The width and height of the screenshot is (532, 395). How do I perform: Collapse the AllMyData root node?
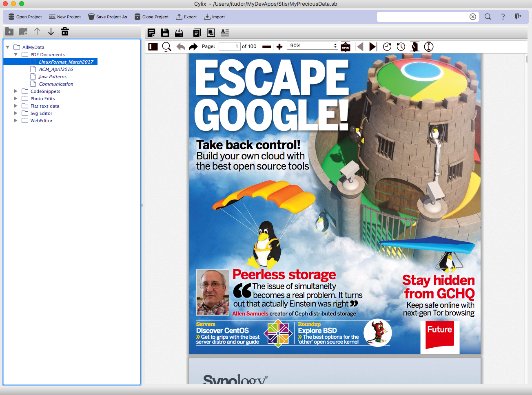7,47
